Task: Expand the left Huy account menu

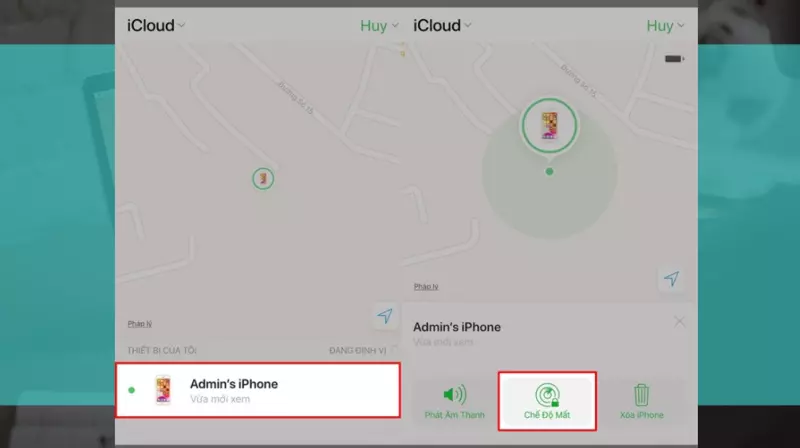Action: 379,26
